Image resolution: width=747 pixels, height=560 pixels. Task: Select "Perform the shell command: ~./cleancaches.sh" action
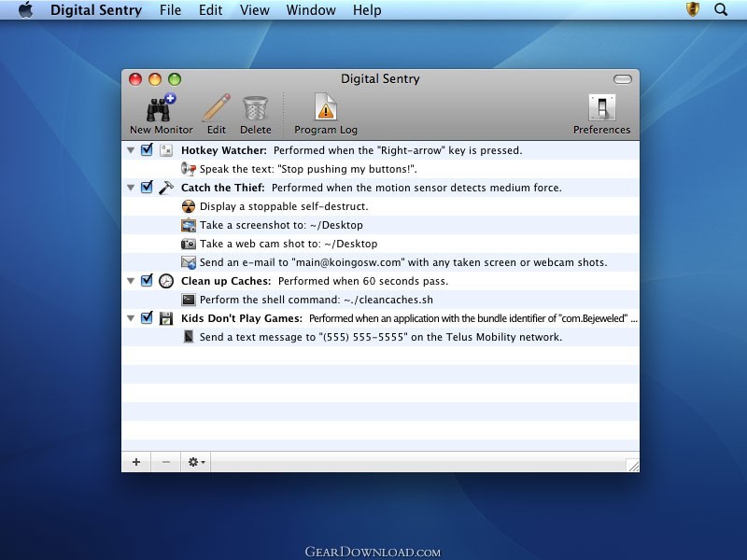point(317,300)
